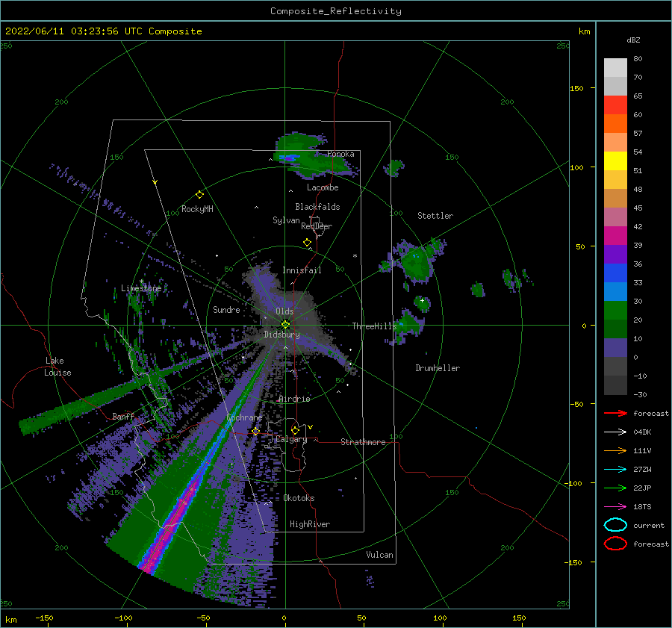Click the cyan current ellipse legend icon
The height and width of the screenshot is (628, 672).
(x=615, y=525)
